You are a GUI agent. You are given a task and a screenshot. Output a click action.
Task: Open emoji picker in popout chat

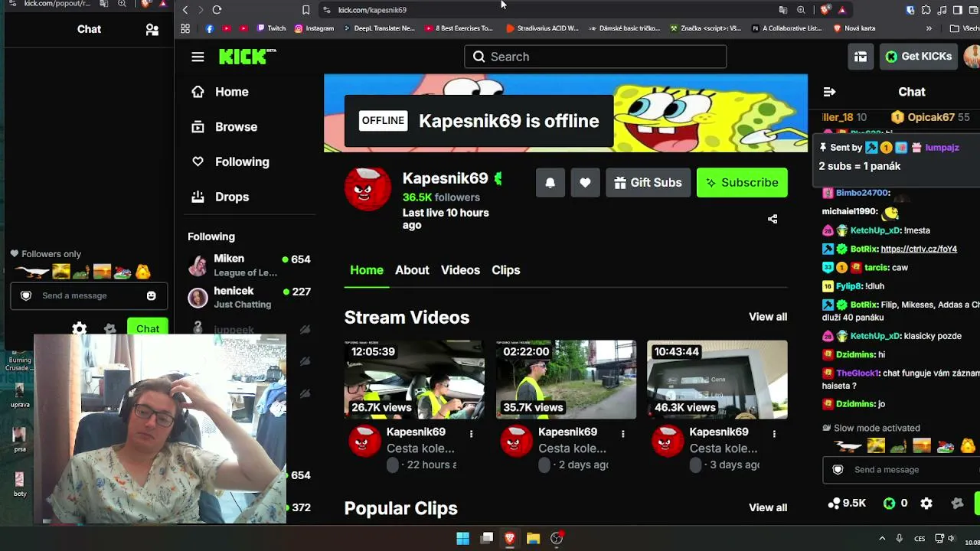pos(151,296)
